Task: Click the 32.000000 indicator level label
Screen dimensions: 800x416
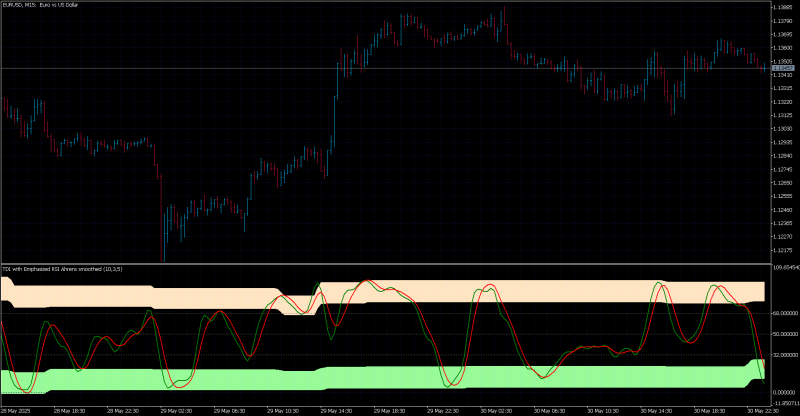Action: tap(786, 355)
